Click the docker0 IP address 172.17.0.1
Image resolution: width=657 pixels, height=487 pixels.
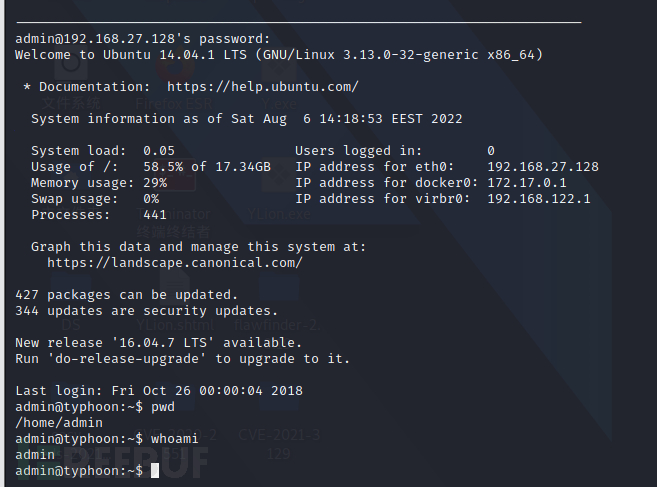527,183
